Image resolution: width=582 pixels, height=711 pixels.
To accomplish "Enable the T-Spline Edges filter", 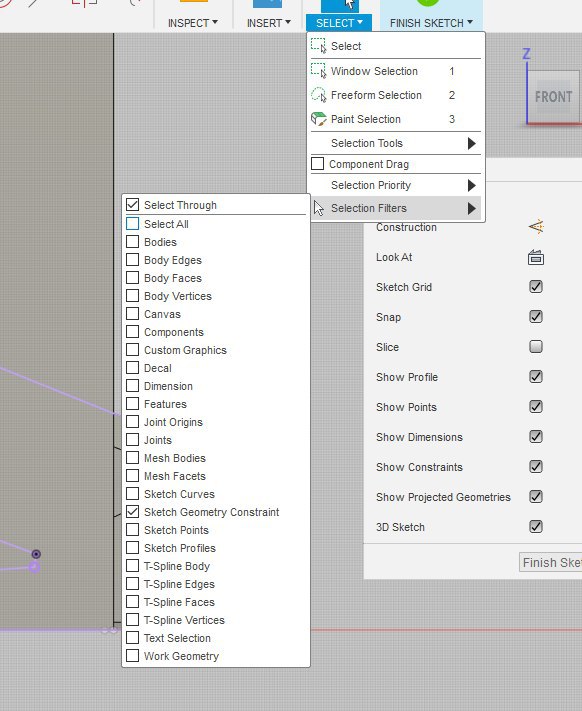I will click(x=132, y=584).
